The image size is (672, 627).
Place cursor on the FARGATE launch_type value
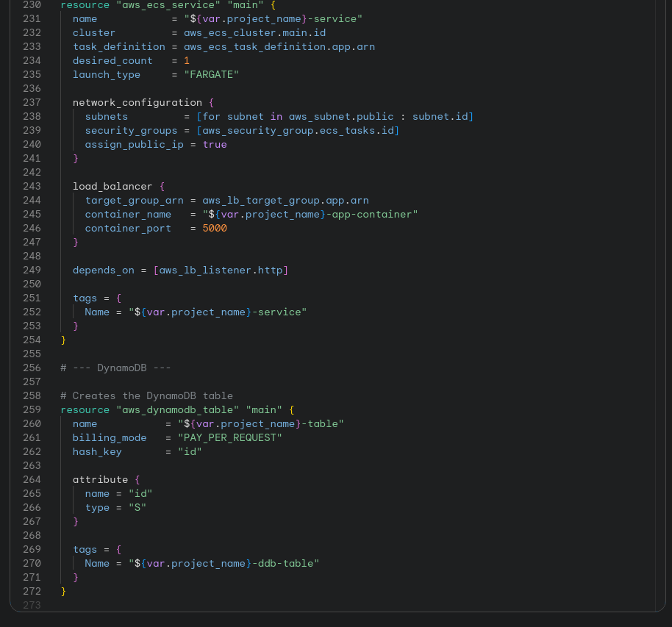pos(212,74)
